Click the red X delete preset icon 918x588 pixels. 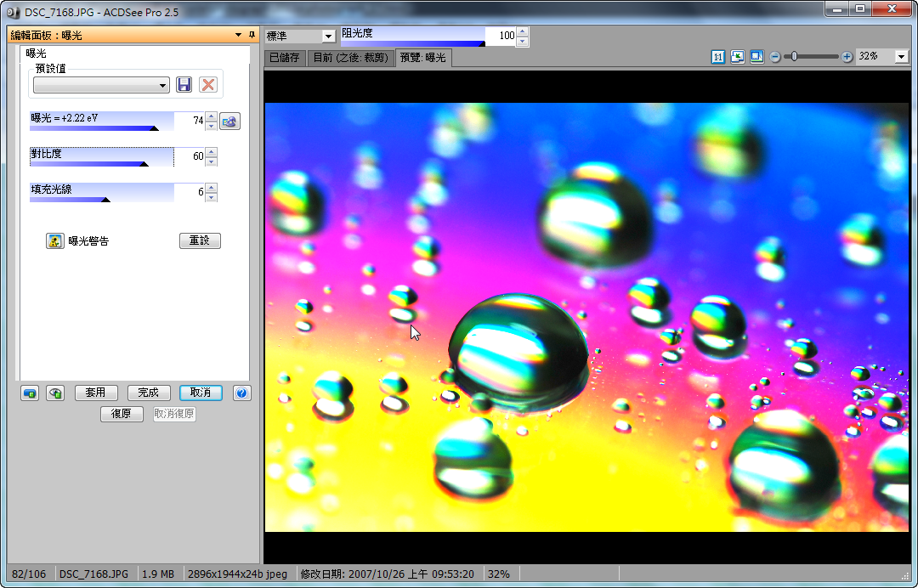207,85
